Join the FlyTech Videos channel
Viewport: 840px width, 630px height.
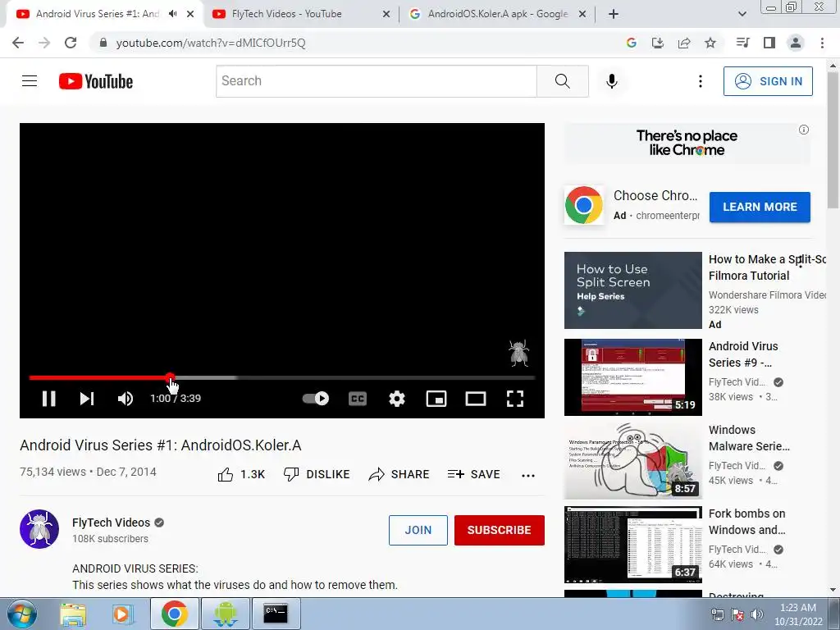click(x=418, y=531)
